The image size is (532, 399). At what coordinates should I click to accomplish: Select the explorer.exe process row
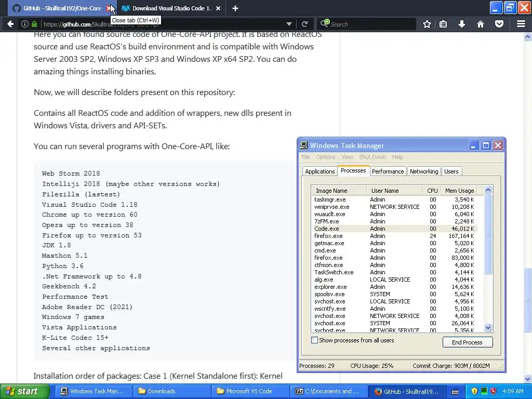point(394,287)
